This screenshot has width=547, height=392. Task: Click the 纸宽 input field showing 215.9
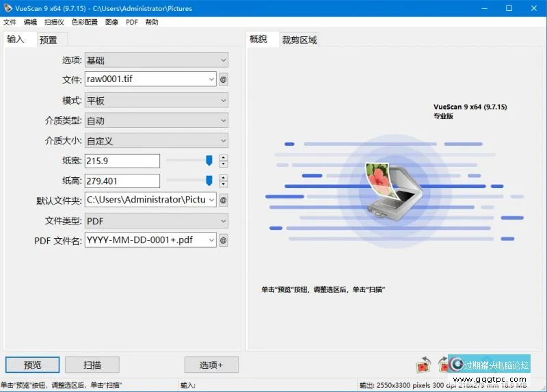[122, 161]
